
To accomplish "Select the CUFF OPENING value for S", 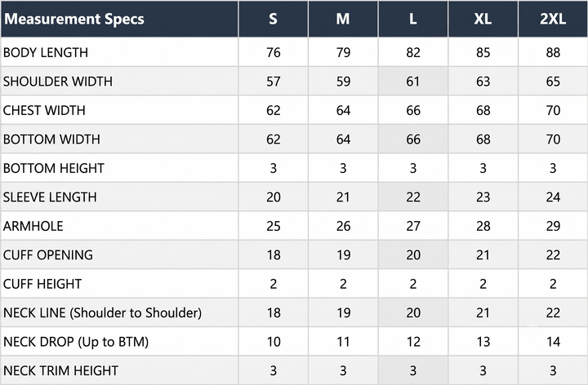I will click(x=274, y=255).
